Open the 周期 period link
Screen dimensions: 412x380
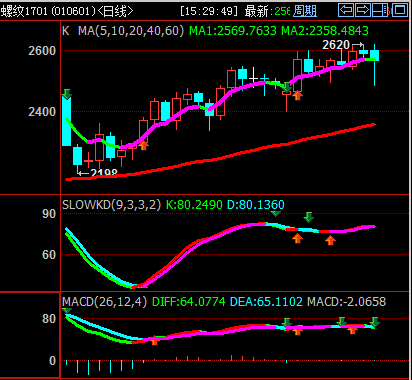[305, 11]
